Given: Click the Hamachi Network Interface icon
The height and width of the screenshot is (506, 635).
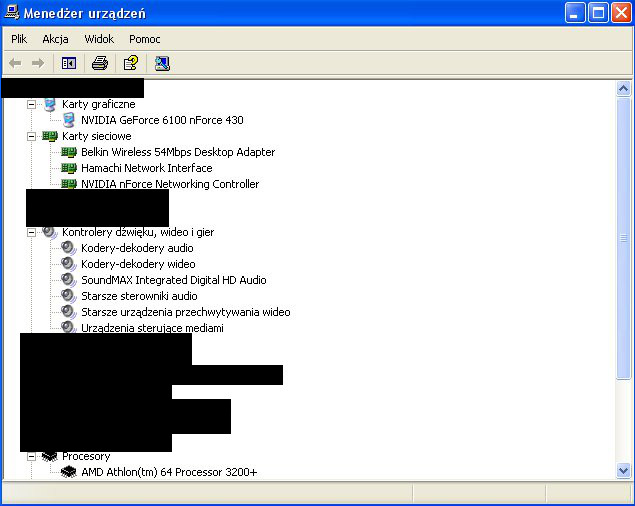Looking at the screenshot, I should pyautogui.click(x=69, y=168).
